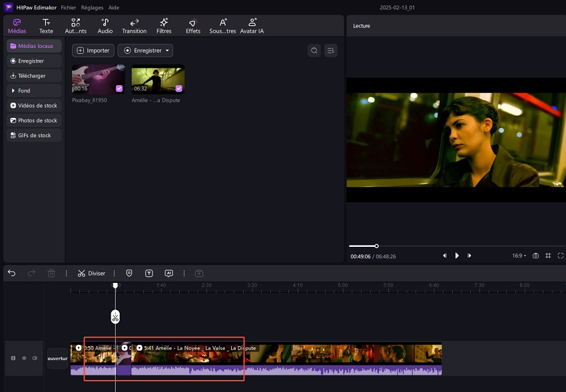Click the Importer button
The height and width of the screenshot is (392, 566).
click(x=93, y=51)
